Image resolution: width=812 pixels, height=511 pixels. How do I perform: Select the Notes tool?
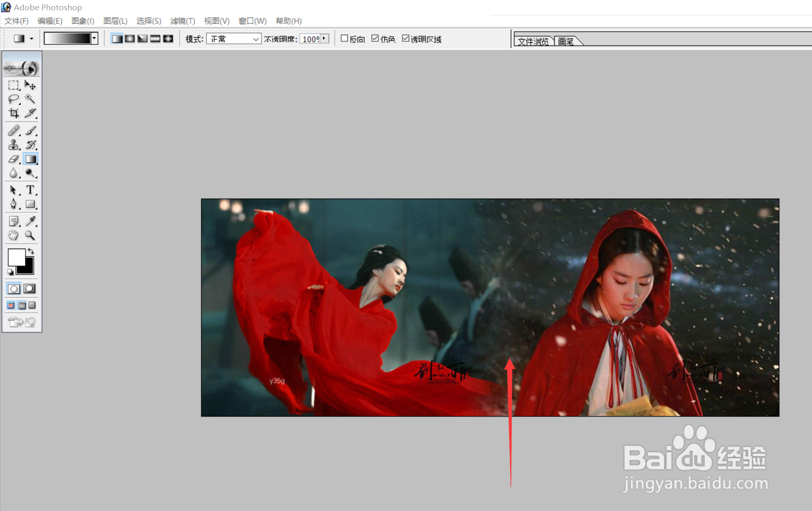[14, 221]
